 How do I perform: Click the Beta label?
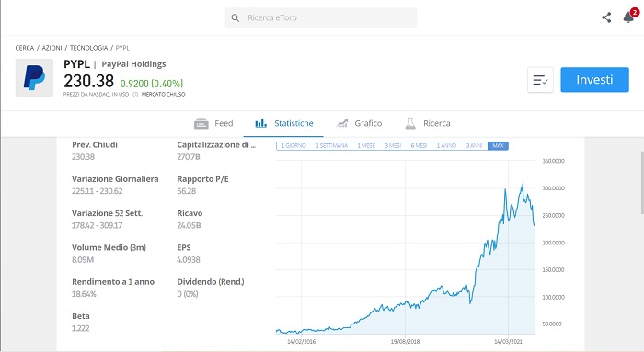click(x=81, y=316)
